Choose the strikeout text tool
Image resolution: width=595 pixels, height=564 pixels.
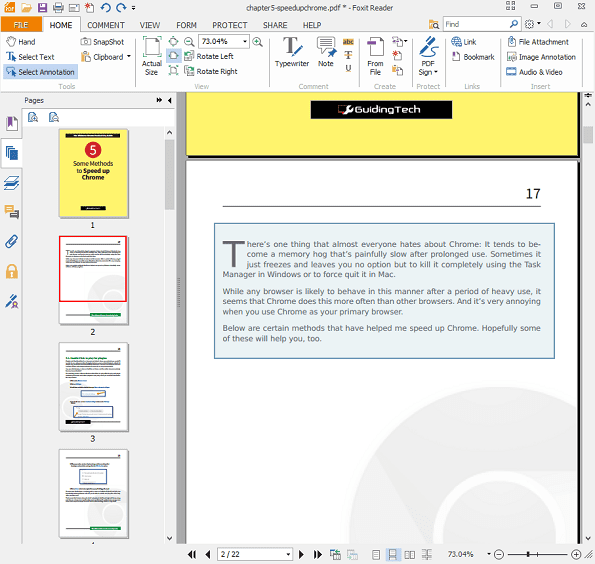348,55
